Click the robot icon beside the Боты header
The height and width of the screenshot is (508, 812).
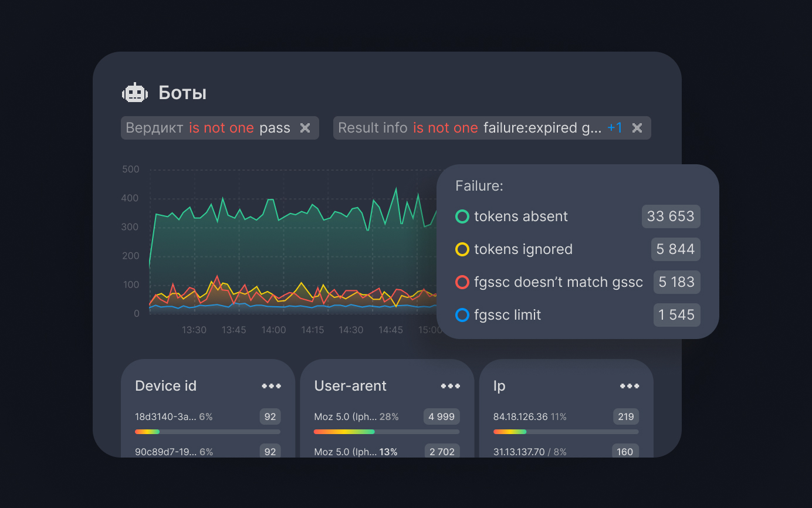(135, 92)
